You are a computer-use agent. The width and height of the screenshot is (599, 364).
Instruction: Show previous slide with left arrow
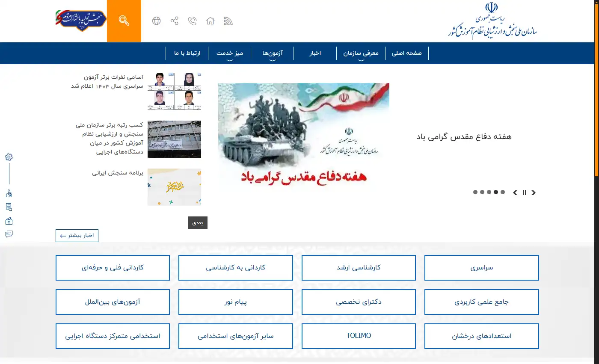click(x=515, y=192)
